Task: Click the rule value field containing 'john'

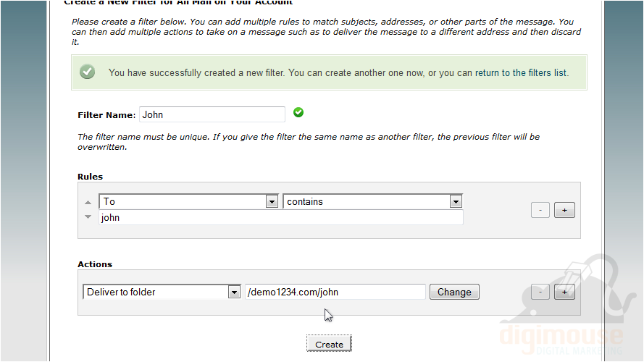Action: (281, 217)
